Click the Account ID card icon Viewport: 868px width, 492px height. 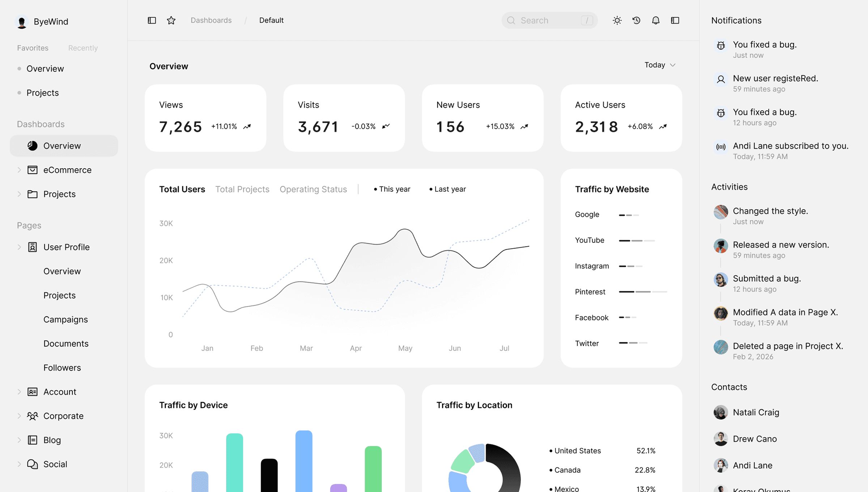33,391
